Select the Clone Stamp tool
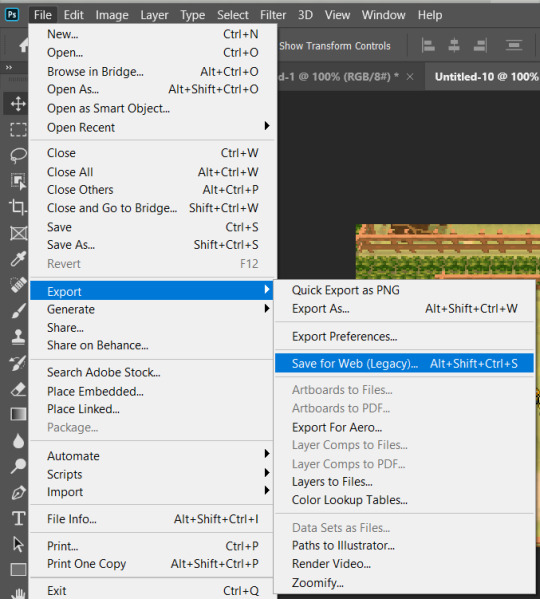The image size is (540, 599). coord(18,337)
